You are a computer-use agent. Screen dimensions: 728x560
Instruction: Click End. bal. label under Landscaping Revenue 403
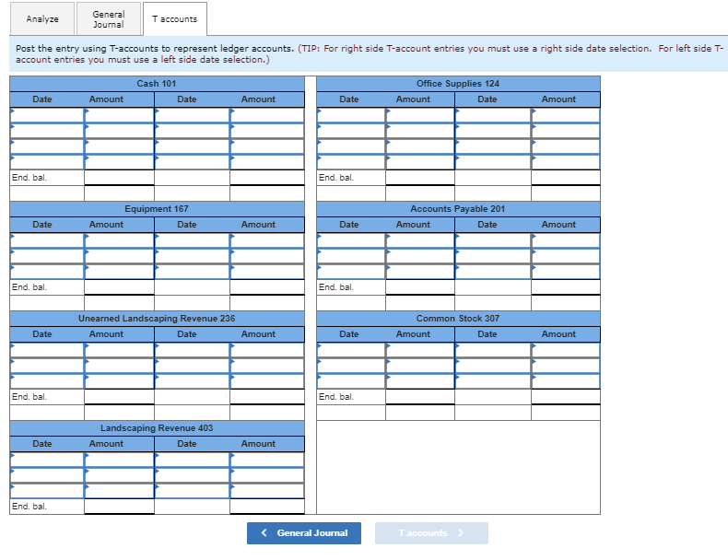tap(29, 507)
